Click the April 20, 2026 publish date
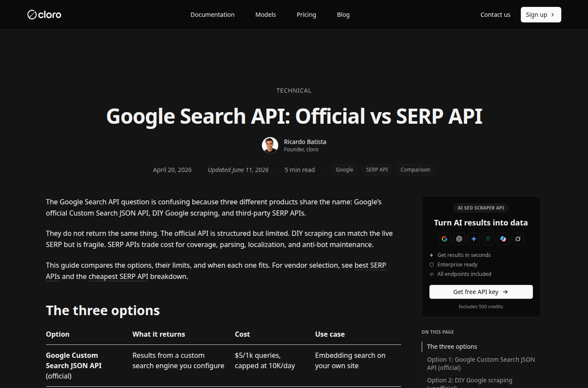The height and width of the screenshot is (388, 588). tap(172, 170)
